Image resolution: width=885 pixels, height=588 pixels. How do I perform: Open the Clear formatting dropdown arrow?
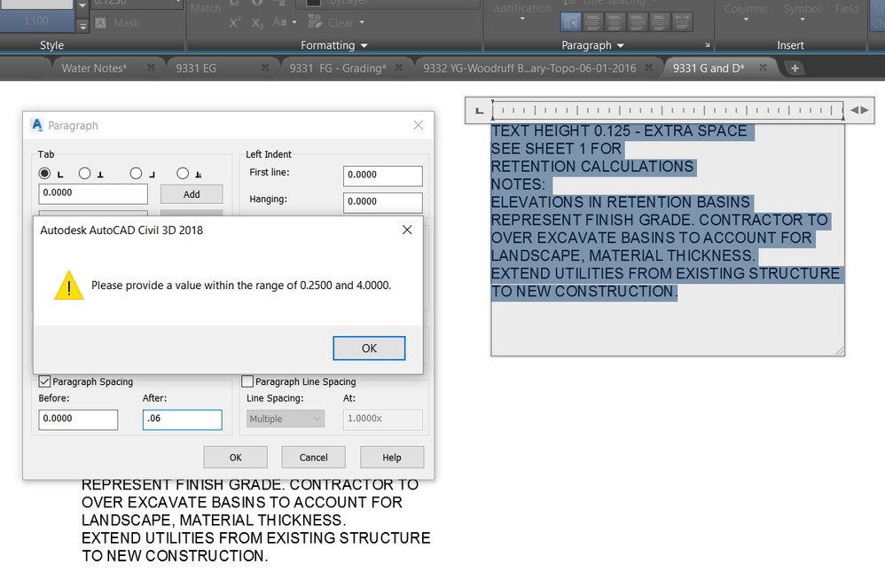coord(362,23)
